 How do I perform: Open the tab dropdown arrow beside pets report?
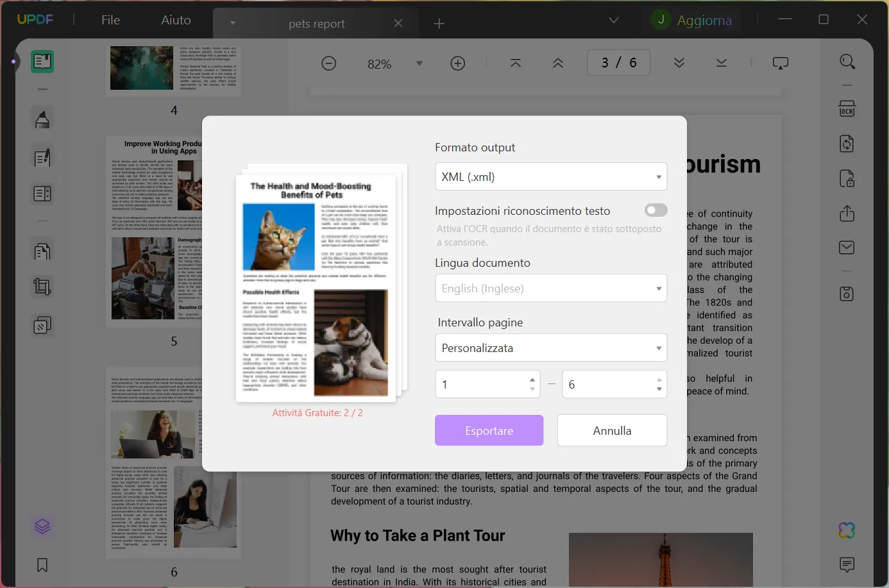pyautogui.click(x=233, y=23)
